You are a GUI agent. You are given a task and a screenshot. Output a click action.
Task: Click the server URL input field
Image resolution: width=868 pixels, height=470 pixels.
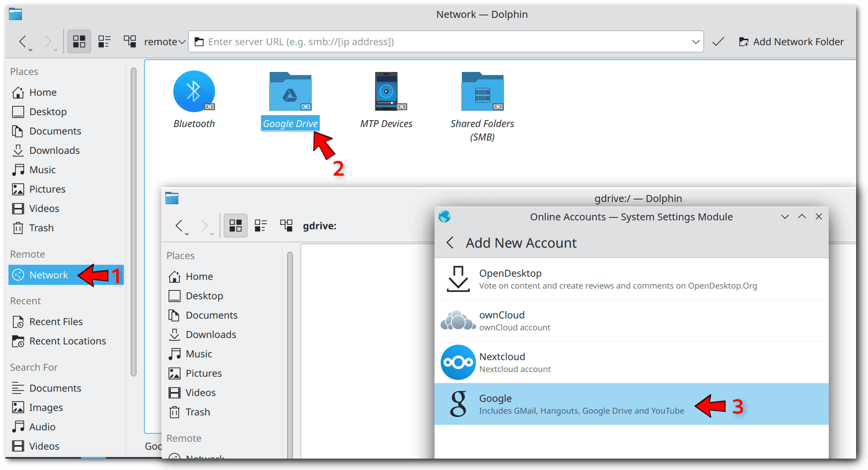[442, 42]
